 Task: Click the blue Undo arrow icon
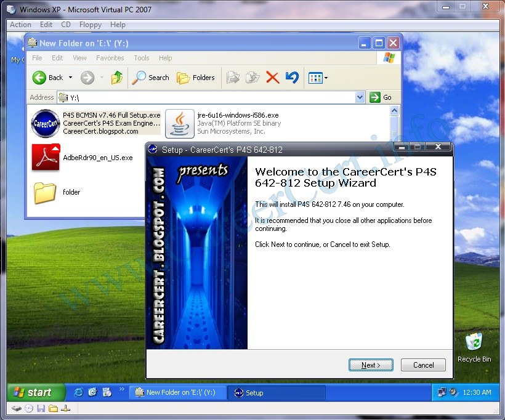(292, 78)
